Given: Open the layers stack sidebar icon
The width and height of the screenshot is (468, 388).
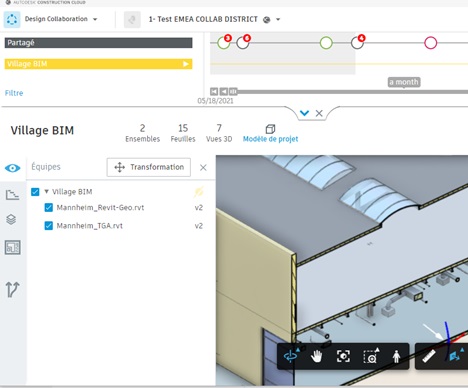Looking at the screenshot, I should point(11,220).
